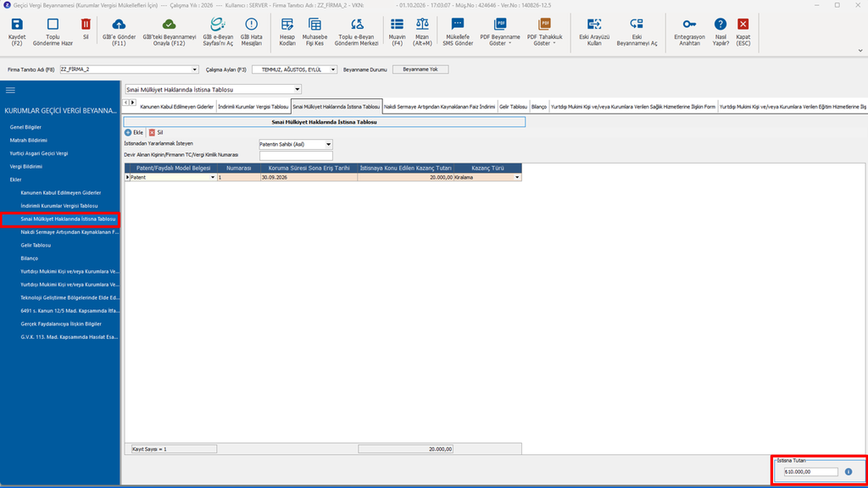868x488 pixels.
Task: Open the Kazanç Türü Kiralama dropdown
Action: [518, 178]
